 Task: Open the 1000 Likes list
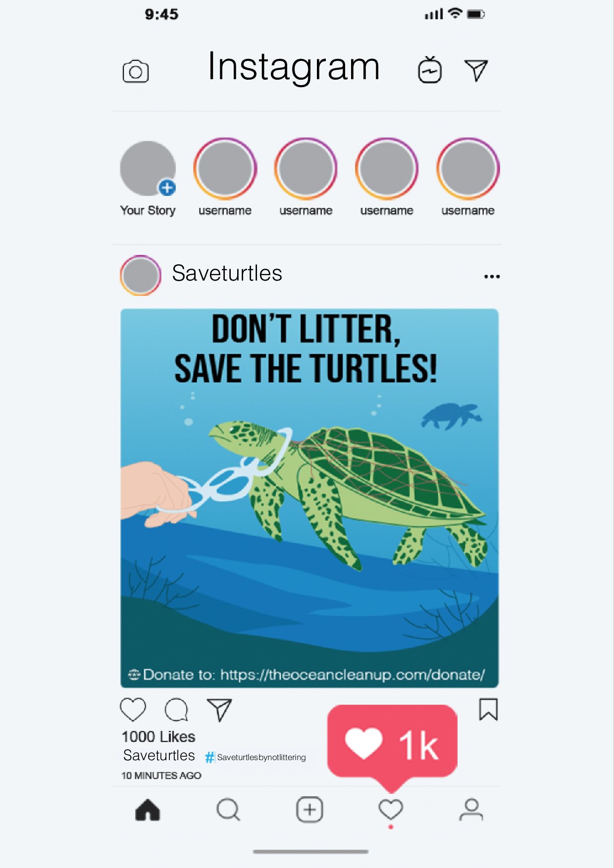click(x=158, y=737)
